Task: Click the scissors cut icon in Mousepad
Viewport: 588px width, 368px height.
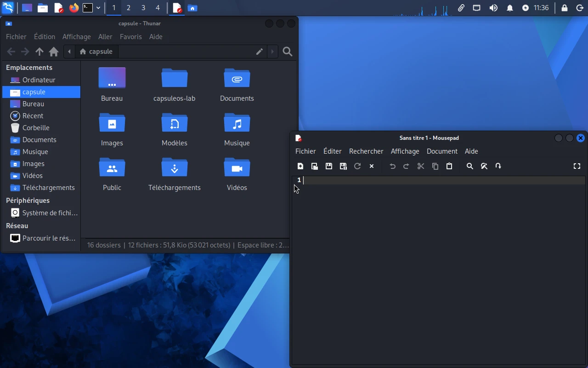Action: point(421,166)
